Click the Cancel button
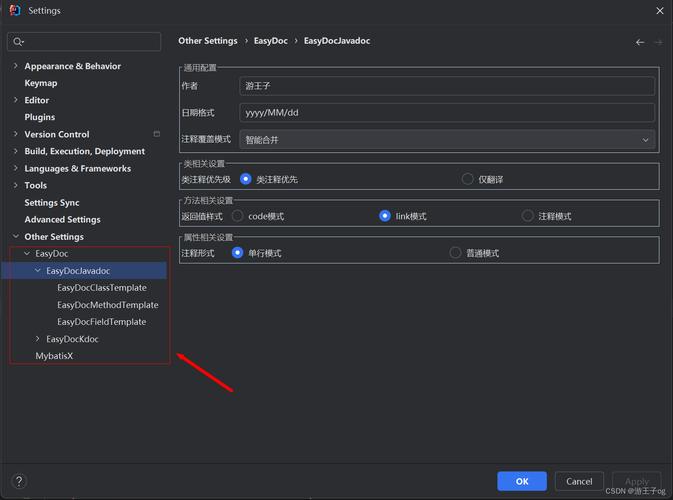Screen dimensions: 673x500 pyautogui.click(x=579, y=481)
